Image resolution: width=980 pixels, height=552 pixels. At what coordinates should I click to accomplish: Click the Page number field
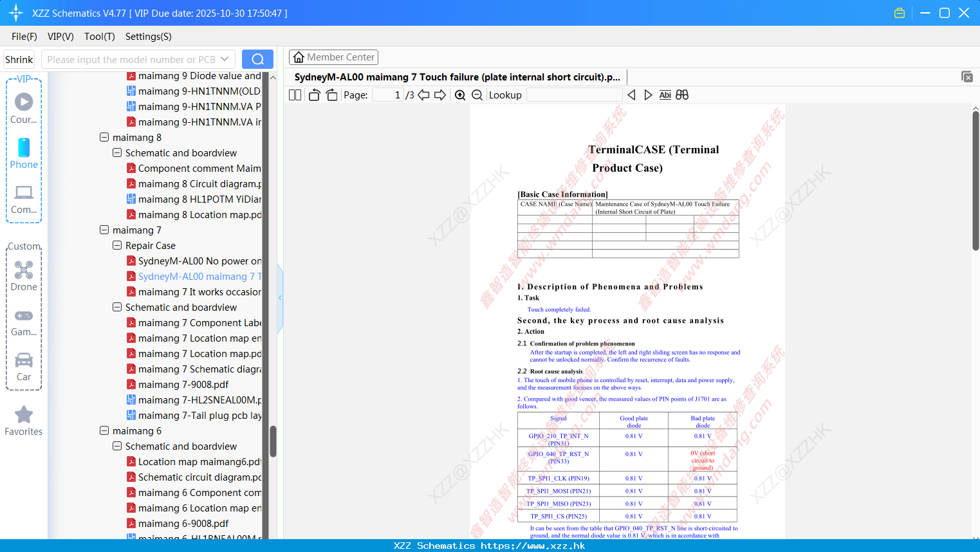(388, 95)
